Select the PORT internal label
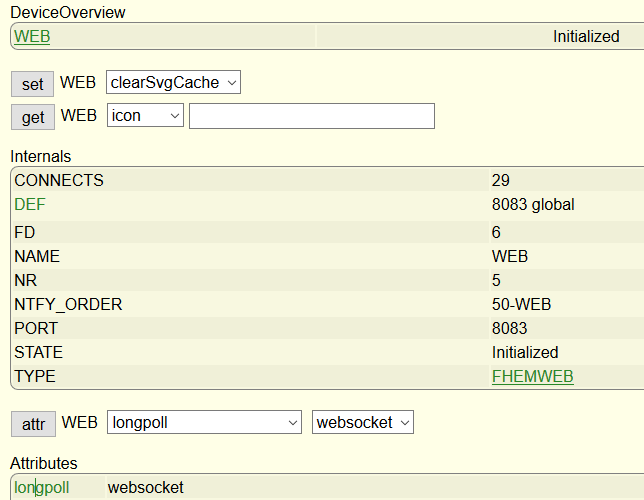 36,328
